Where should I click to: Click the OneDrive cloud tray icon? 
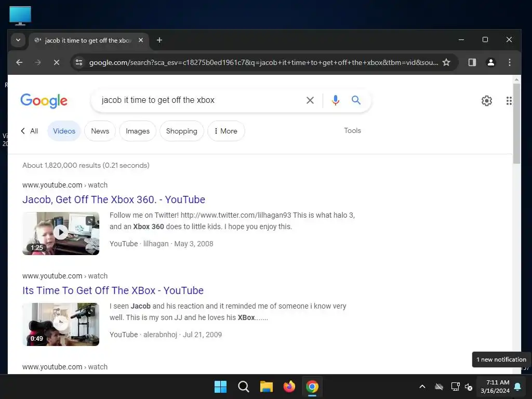point(439,387)
